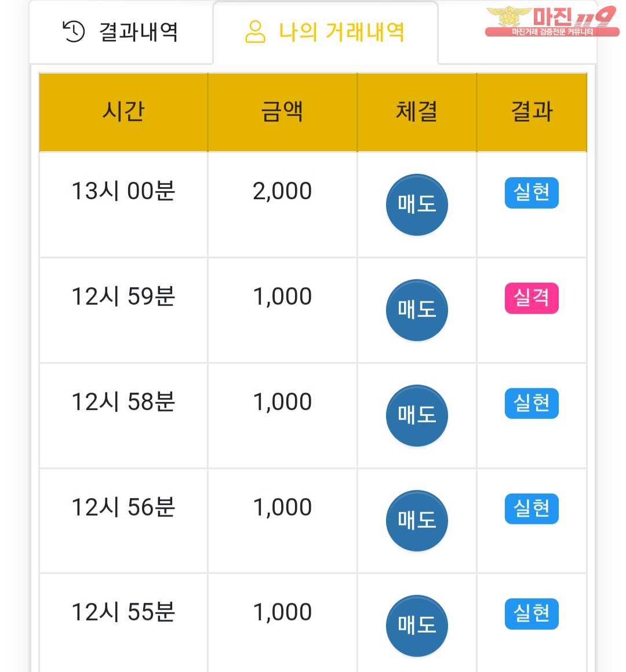The width and height of the screenshot is (626, 672).
Task: Click the 금액 column header
Action: [282, 111]
